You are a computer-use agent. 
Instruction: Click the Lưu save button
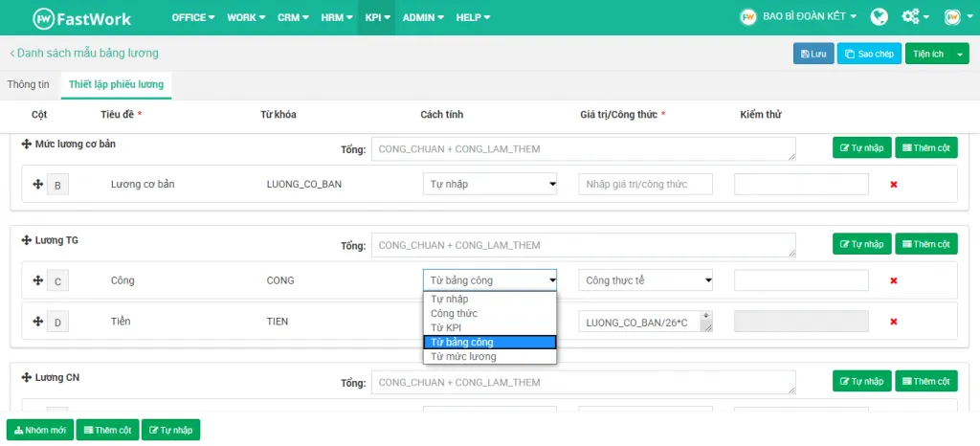pos(813,55)
